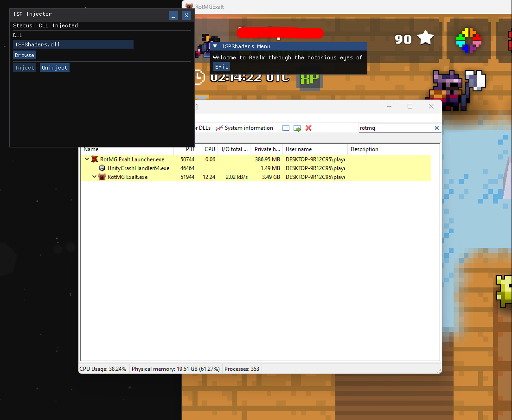Click the find window and thread icon
This screenshot has height=420, width=512.
pos(297,128)
